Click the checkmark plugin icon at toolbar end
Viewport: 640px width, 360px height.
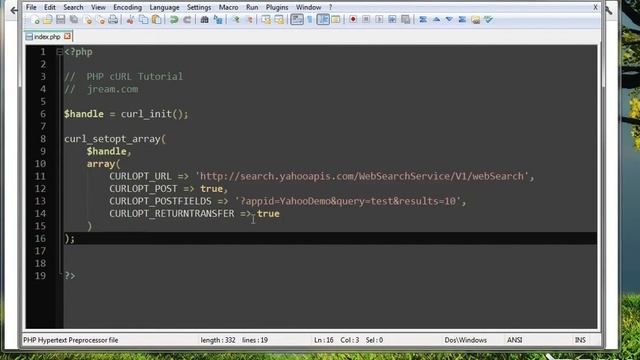[489, 20]
